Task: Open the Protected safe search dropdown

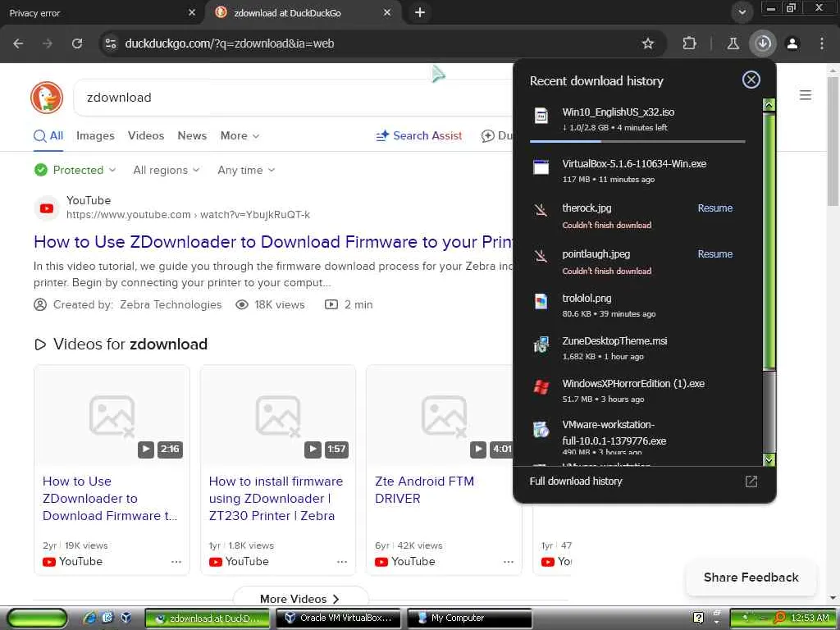Action: pyautogui.click(x=75, y=170)
